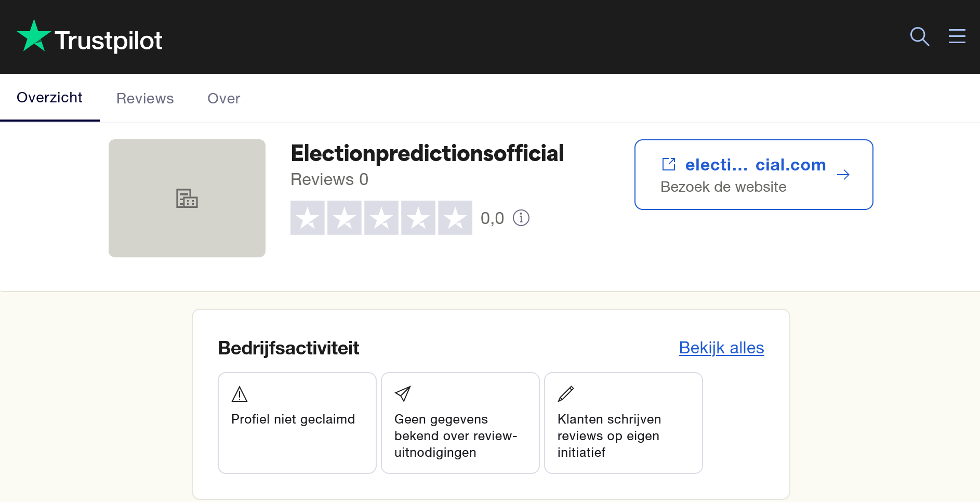Click the external link icon

click(x=669, y=165)
